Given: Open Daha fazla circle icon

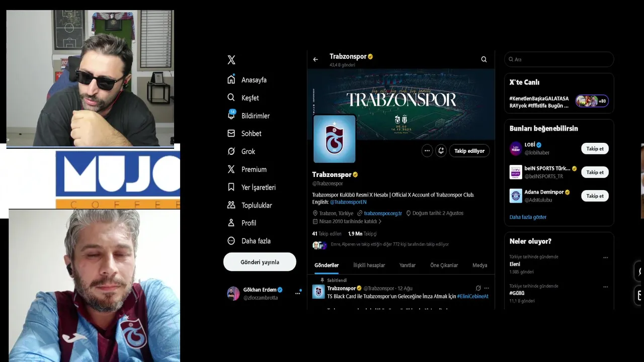Looking at the screenshot, I should click(x=231, y=241).
